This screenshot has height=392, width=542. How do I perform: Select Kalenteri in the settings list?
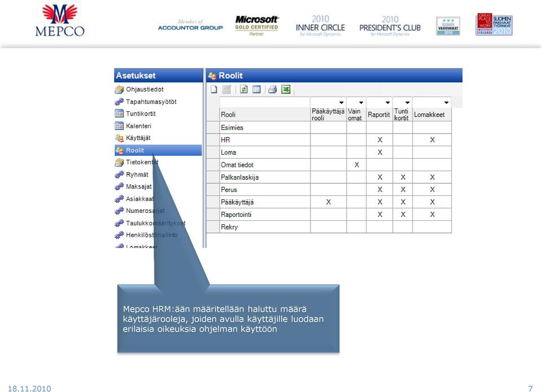pyautogui.click(x=139, y=126)
